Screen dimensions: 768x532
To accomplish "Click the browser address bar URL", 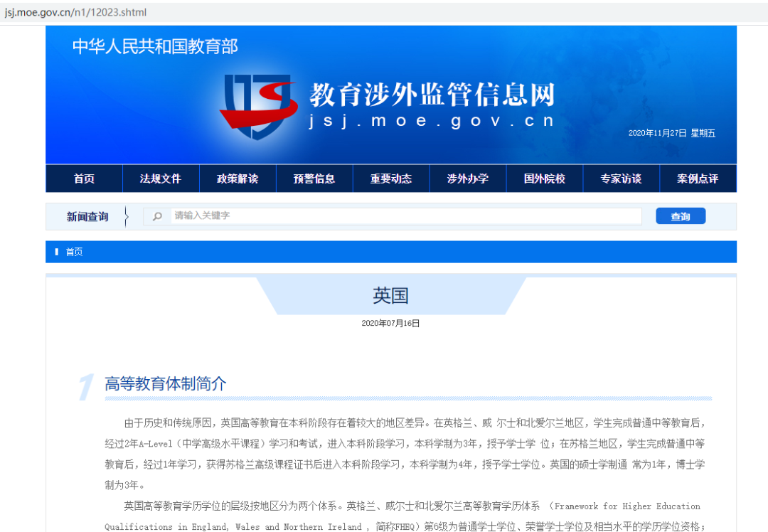I will [x=75, y=13].
